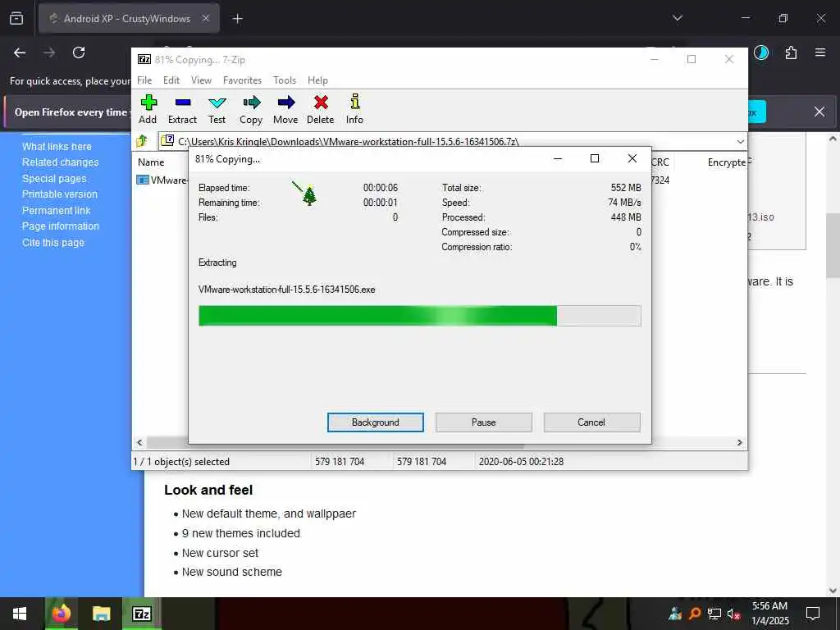Open the What links here link

57,146
